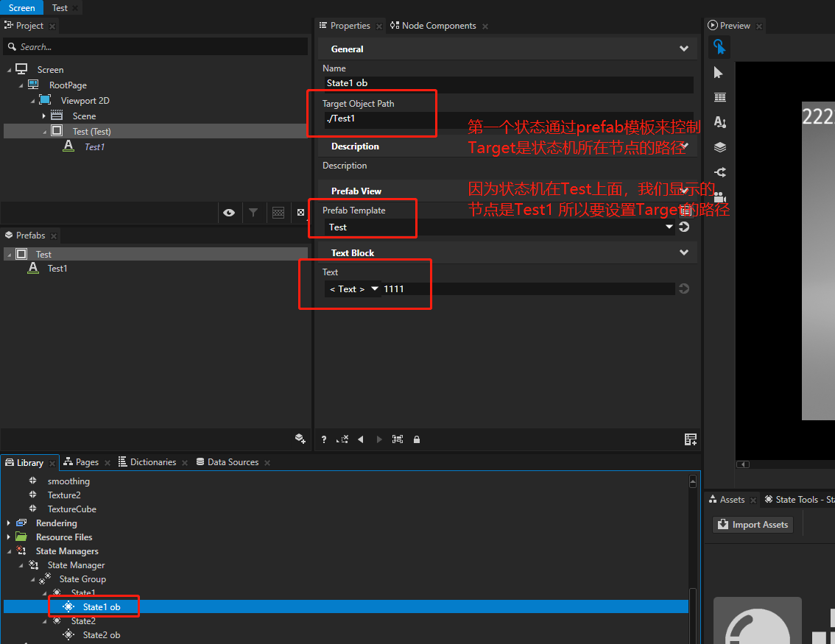835x644 pixels.
Task: Open the Prefab Template dropdown arrow
Action: click(x=669, y=227)
